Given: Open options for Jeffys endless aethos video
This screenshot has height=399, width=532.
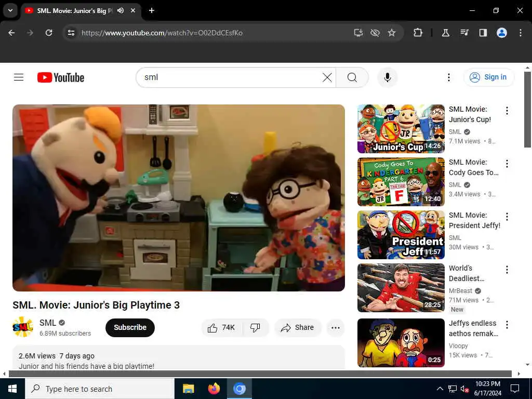Looking at the screenshot, I should (x=507, y=325).
